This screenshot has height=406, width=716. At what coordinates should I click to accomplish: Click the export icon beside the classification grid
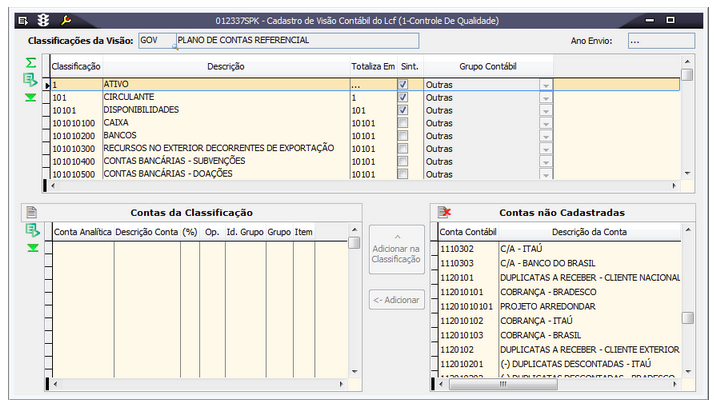coord(31,79)
